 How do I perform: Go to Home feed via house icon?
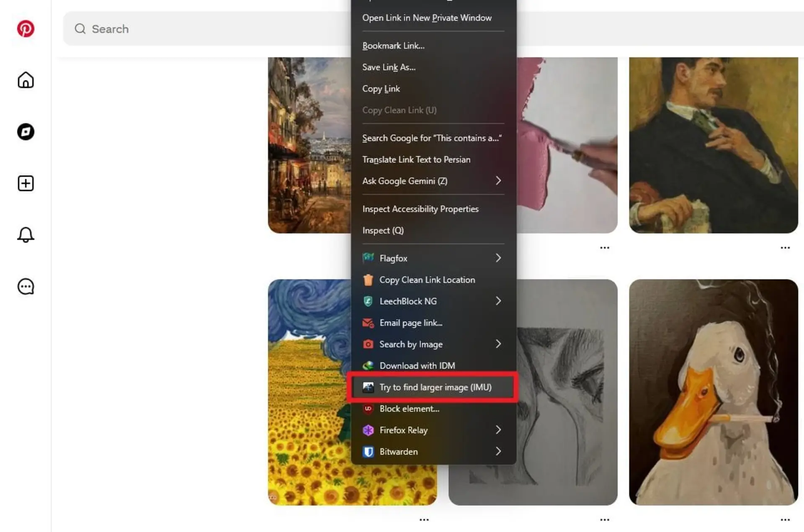26,80
